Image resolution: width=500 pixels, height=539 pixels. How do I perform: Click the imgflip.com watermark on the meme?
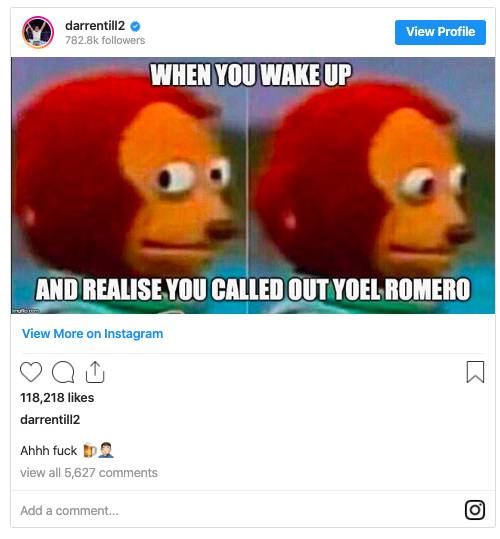[x=26, y=311]
